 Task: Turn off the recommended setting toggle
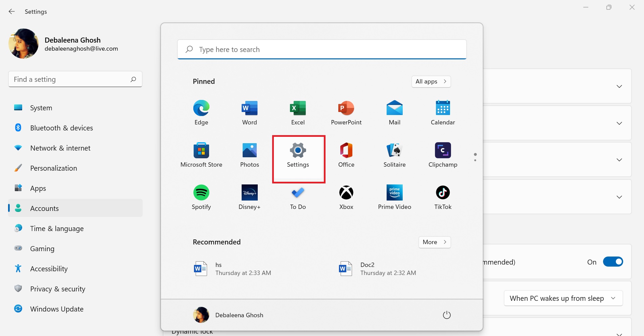click(x=613, y=262)
